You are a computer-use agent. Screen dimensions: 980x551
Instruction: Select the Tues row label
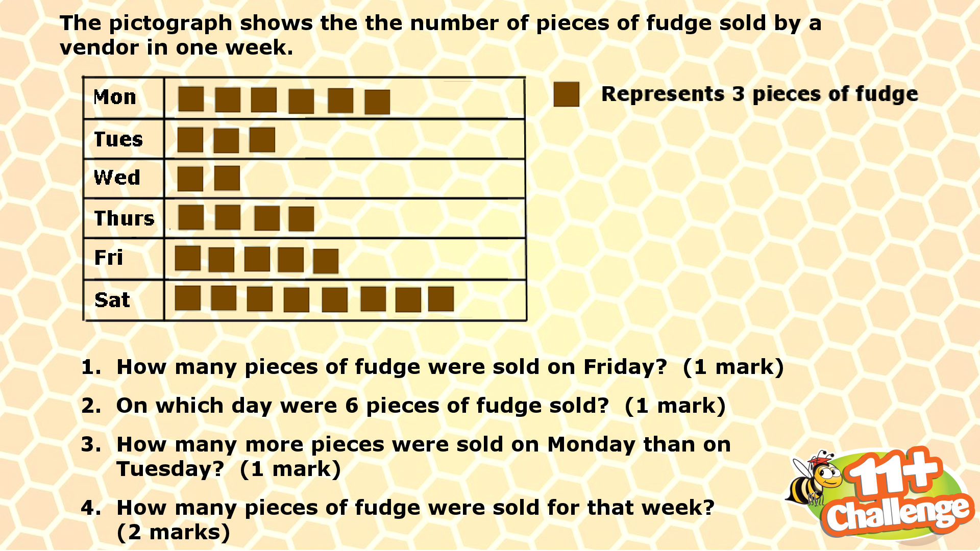[x=118, y=139]
